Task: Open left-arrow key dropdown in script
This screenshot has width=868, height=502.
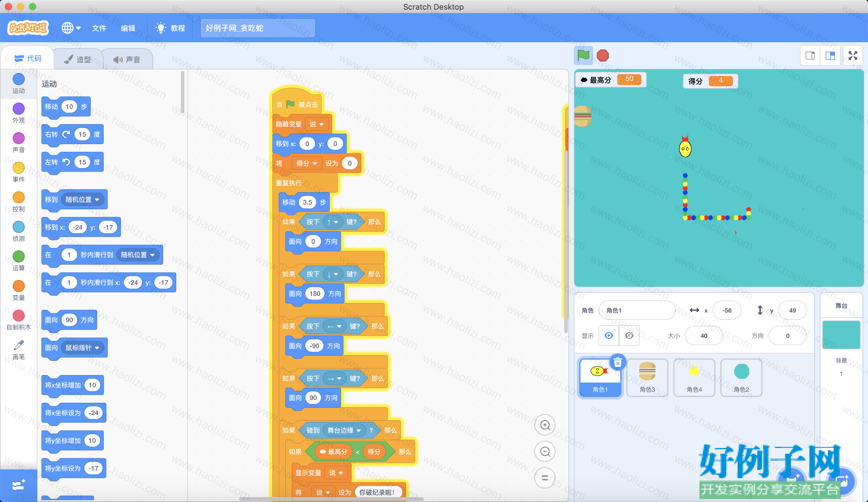Action: 334,326
